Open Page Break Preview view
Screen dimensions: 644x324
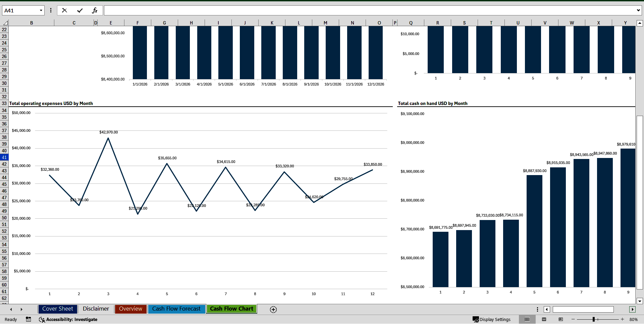(560, 319)
